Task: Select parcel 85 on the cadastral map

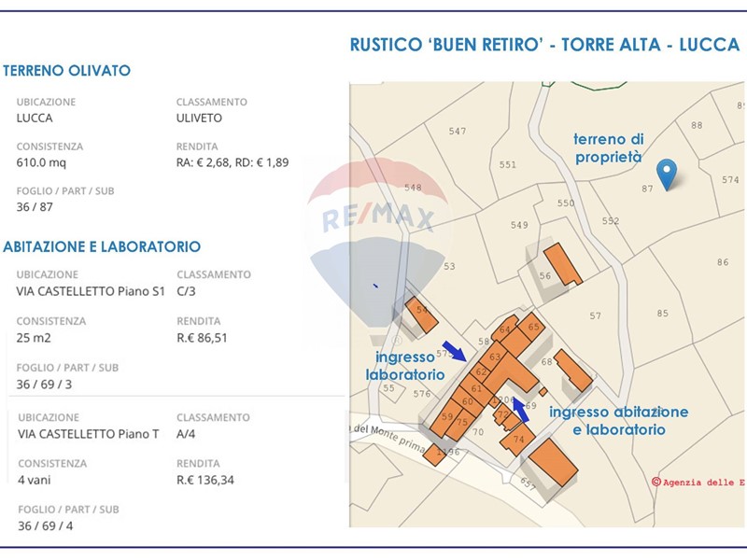Action: pyautogui.click(x=663, y=313)
